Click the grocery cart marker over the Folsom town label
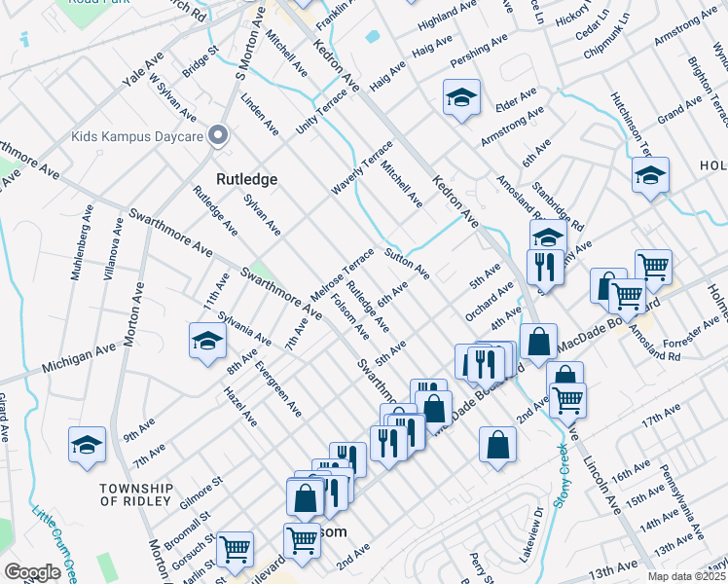 [302, 544]
